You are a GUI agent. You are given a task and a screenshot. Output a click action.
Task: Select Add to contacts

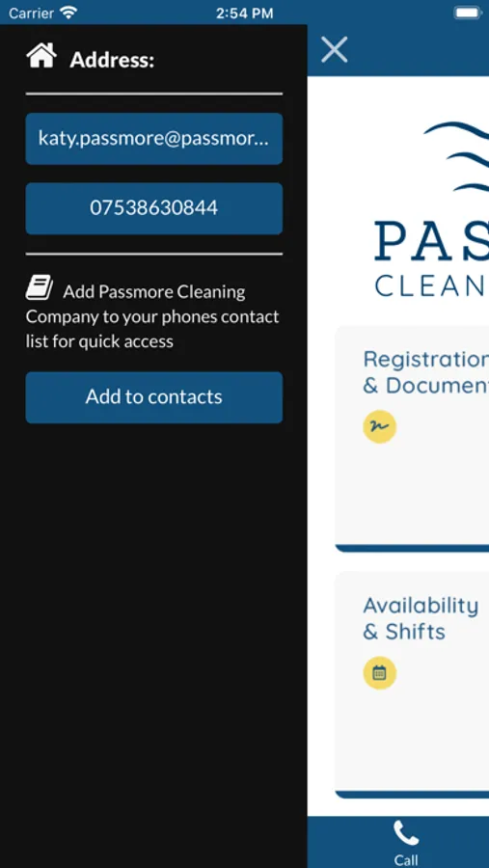(x=154, y=397)
